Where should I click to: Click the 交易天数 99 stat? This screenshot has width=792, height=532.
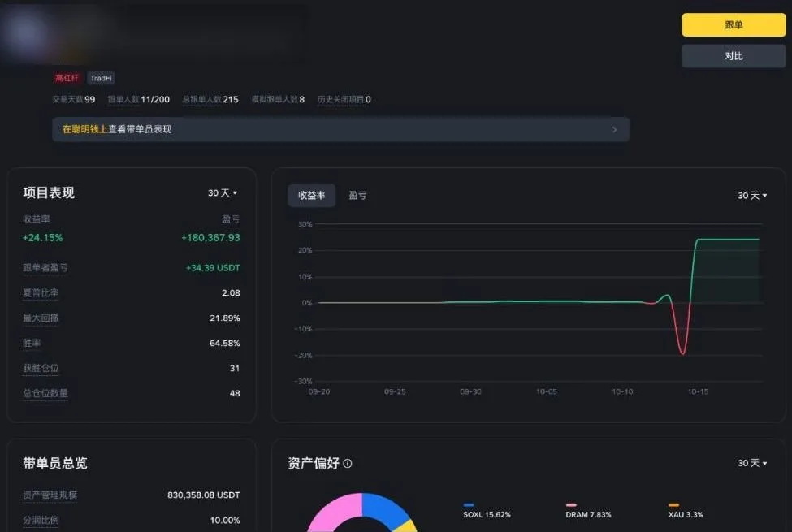[74, 100]
